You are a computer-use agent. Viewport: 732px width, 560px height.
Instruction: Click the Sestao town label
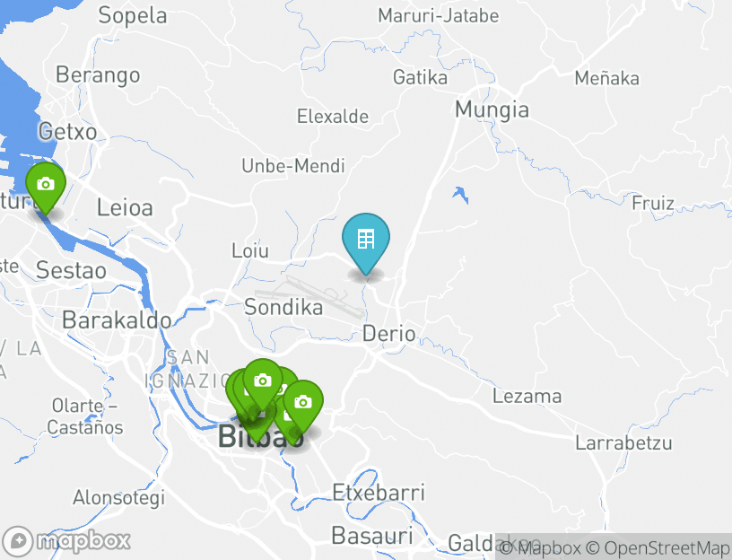pyautogui.click(x=71, y=270)
